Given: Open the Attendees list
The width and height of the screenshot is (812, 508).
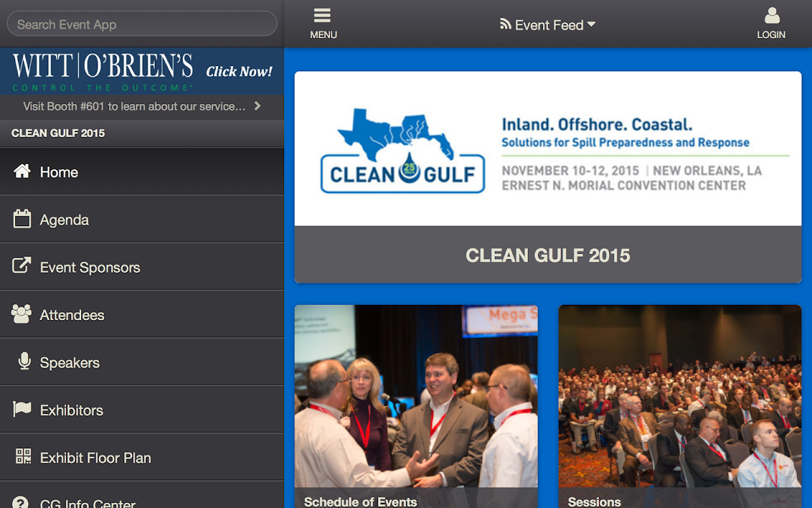Looking at the screenshot, I should coord(142,314).
